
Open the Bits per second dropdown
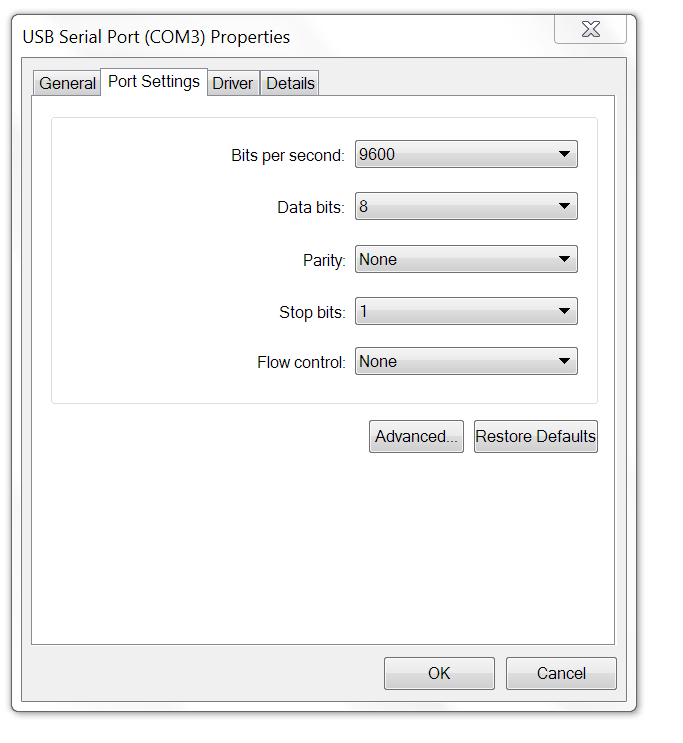click(x=466, y=154)
